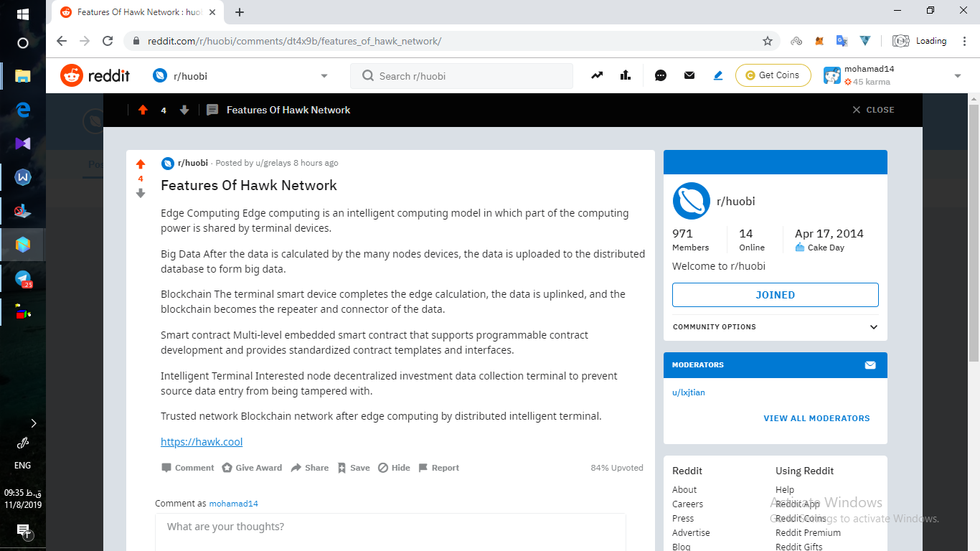Go back in the browser

click(x=62, y=41)
